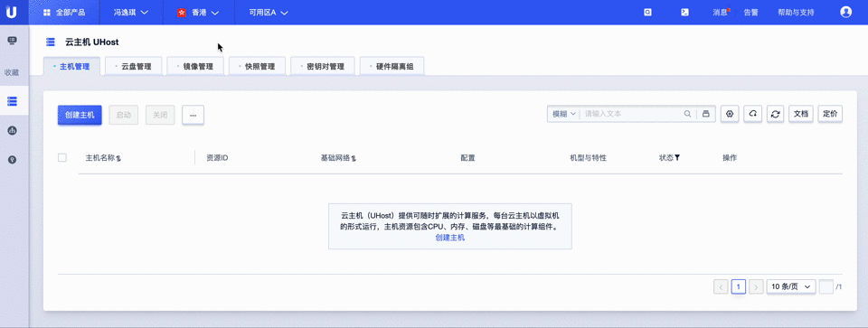Click the 启动 button

pyautogui.click(x=124, y=115)
